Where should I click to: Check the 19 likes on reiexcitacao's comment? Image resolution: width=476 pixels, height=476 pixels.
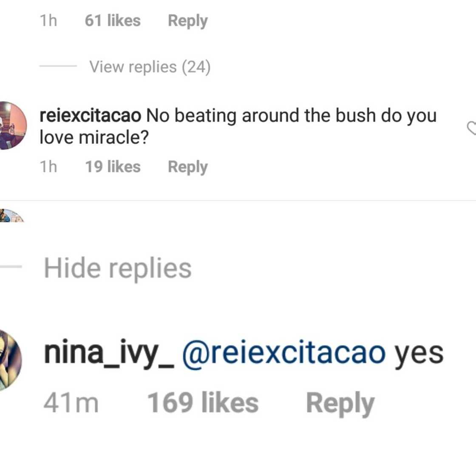click(113, 167)
